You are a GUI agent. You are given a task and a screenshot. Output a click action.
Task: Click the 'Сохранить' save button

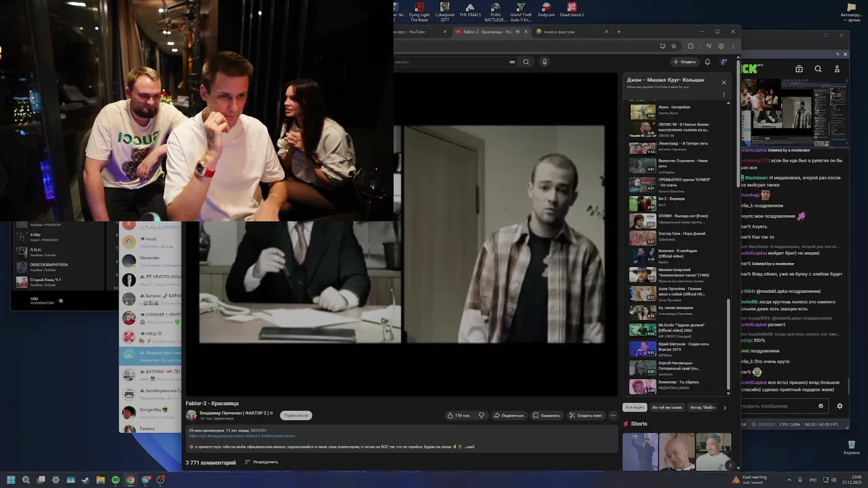[546, 415]
